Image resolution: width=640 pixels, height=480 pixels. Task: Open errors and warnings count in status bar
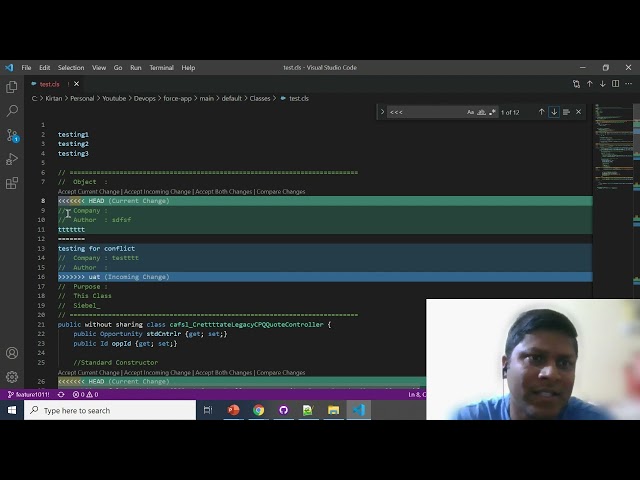click(85, 394)
